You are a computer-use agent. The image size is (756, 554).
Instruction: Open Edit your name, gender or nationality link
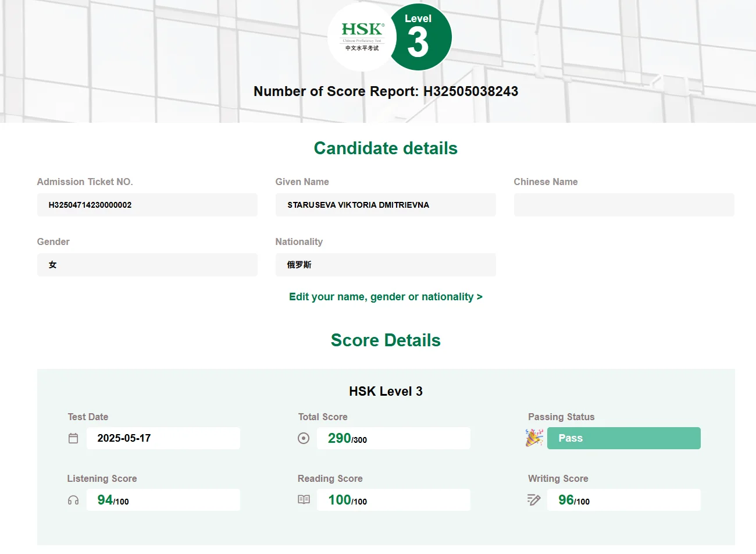coord(386,297)
